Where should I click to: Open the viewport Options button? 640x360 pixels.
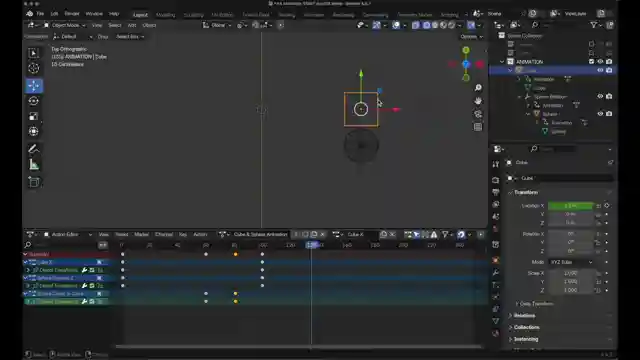point(471,37)
